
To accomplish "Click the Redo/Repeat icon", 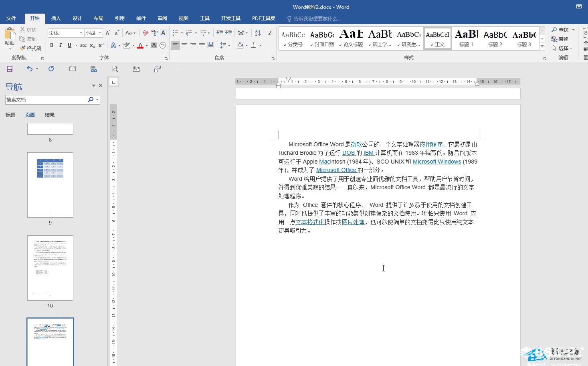I will [x=51, y=69].
